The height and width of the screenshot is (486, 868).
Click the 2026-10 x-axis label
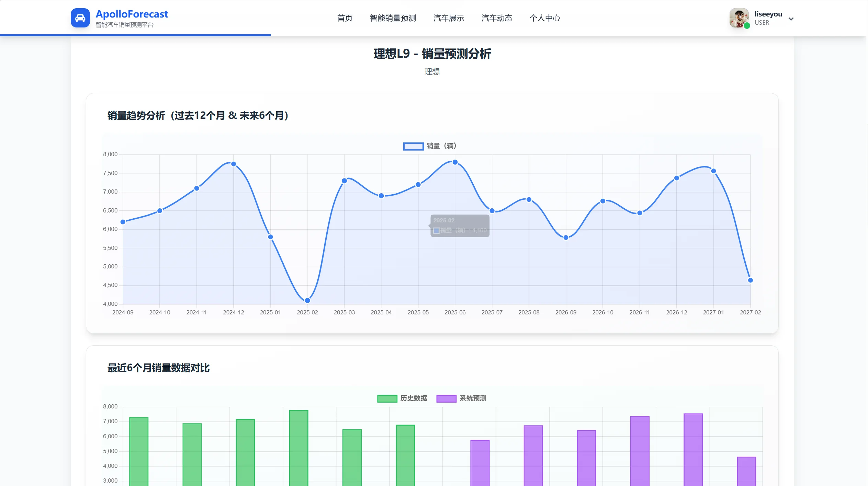(602, 312)
